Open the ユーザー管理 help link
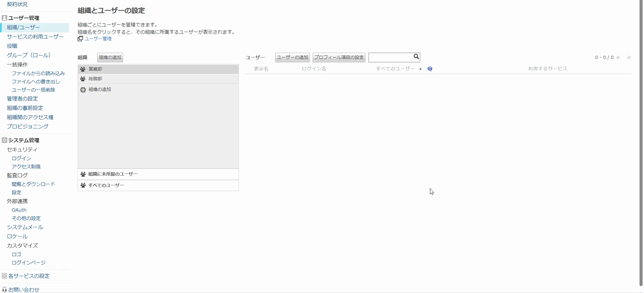 pyautogui.click(x=98, y=39)
